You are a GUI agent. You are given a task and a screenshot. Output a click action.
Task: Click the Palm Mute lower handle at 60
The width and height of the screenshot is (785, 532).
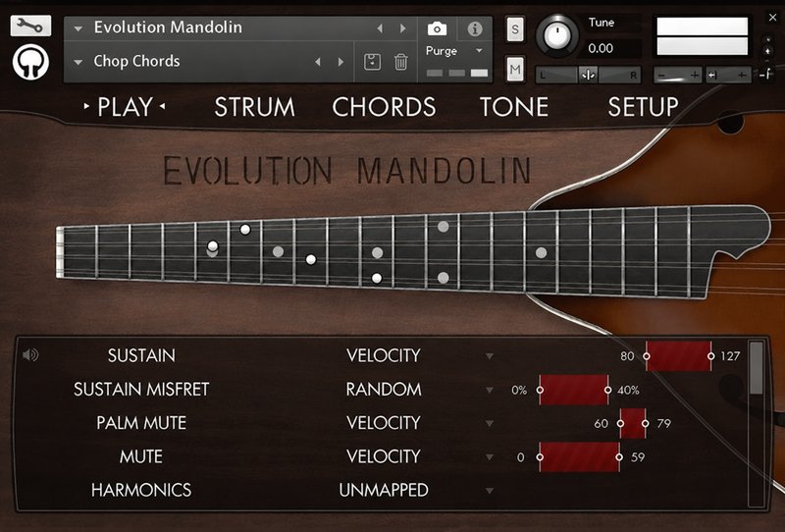tap(620, 423)
